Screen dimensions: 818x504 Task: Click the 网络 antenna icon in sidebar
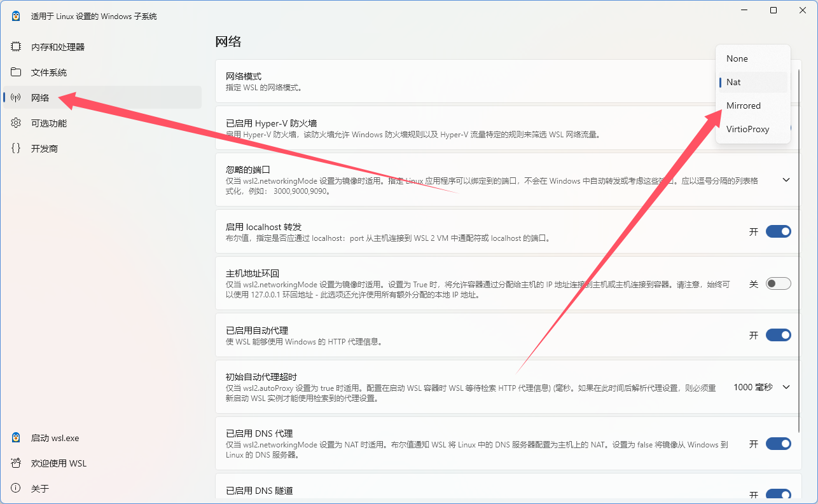(16, 98)
